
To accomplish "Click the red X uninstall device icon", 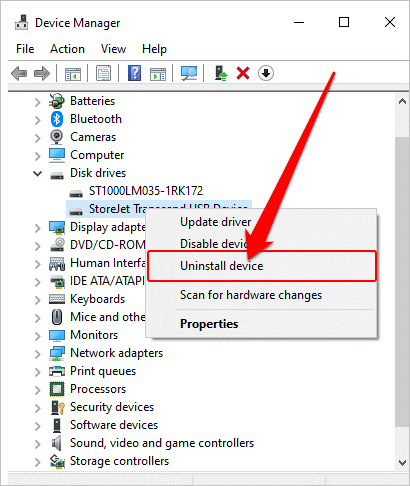I will click(243, 73).
